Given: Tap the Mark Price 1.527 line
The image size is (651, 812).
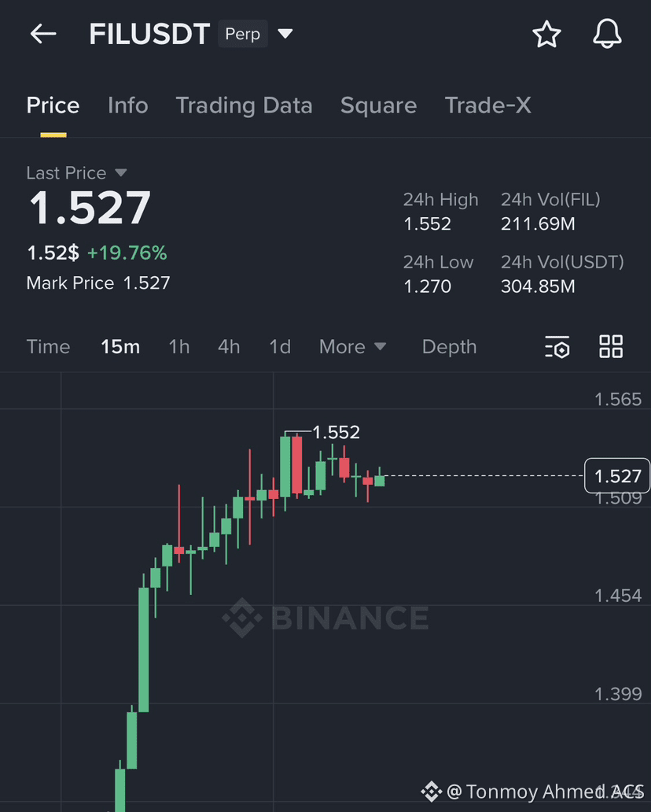Looking at the screenshot, I should pos(98,282).
